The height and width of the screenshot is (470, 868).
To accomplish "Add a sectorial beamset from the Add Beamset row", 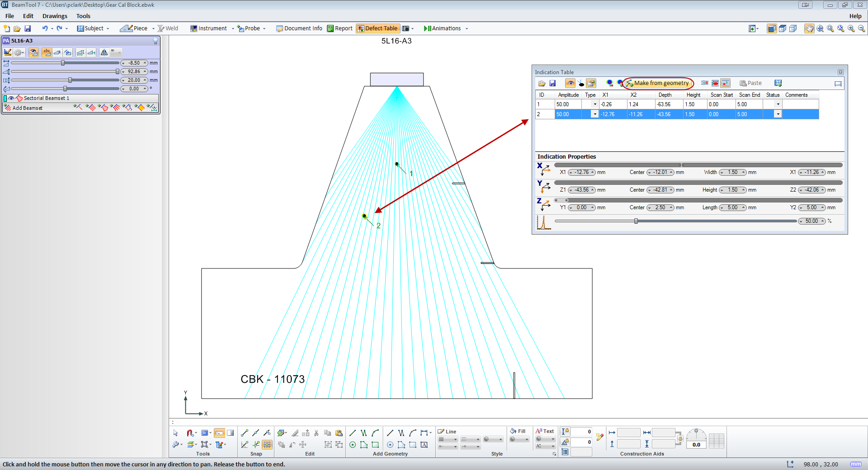I will 104,108.
